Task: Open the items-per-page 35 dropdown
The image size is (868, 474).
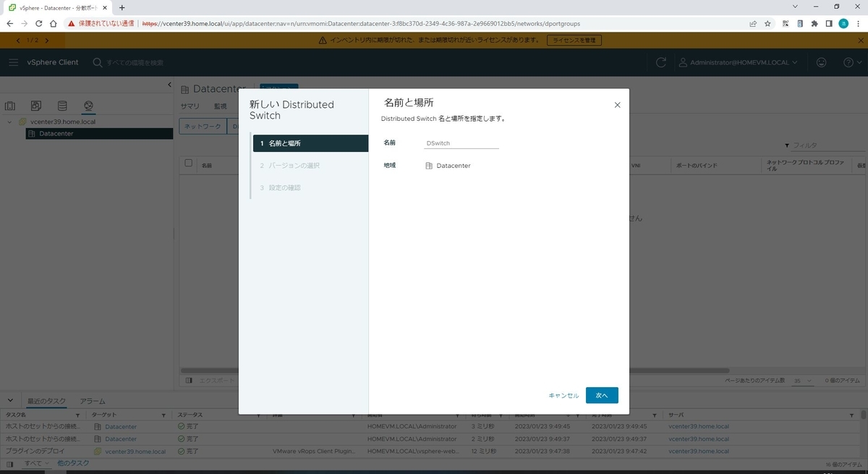Action: coord(803,381)
